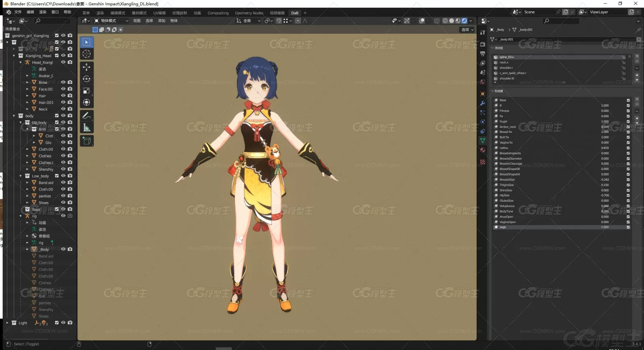Open the Object Data mesh tab
The width and height of the screenshot is (644, 350).
(x=482, y=141)
